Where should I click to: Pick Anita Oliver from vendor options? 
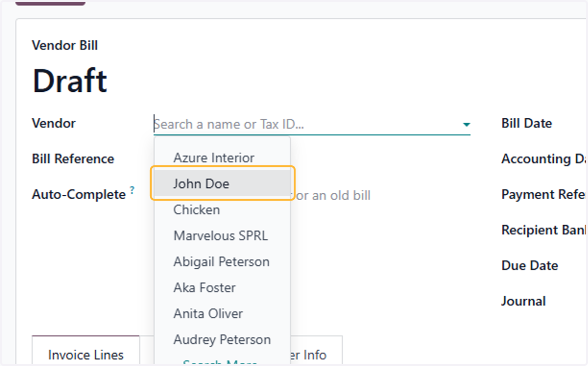pos(222,314)
